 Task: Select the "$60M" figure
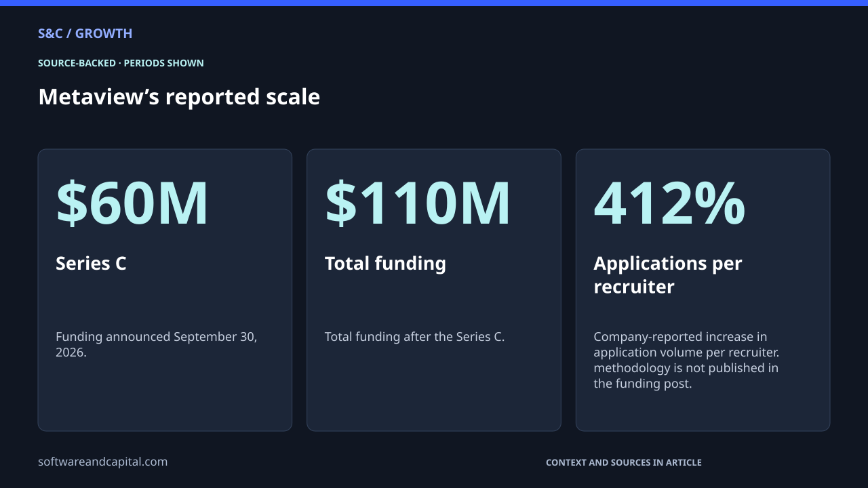[132, 203]
